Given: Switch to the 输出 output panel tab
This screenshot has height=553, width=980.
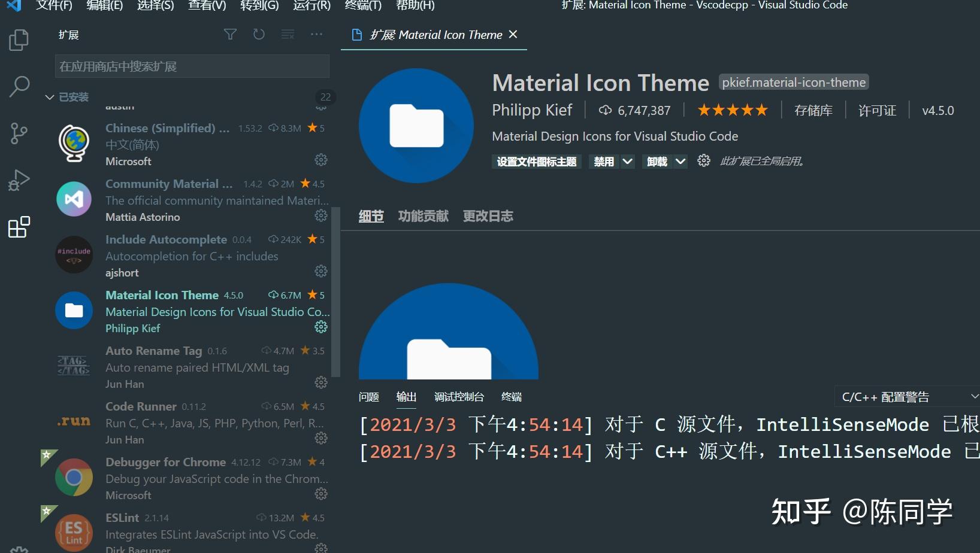Looking at the screenshot, I should [x=406, y=397].
